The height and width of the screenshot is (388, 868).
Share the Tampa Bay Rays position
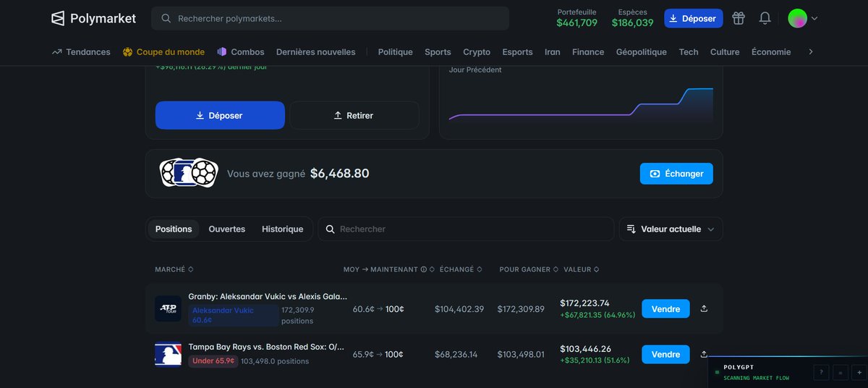tap(704, 354)
